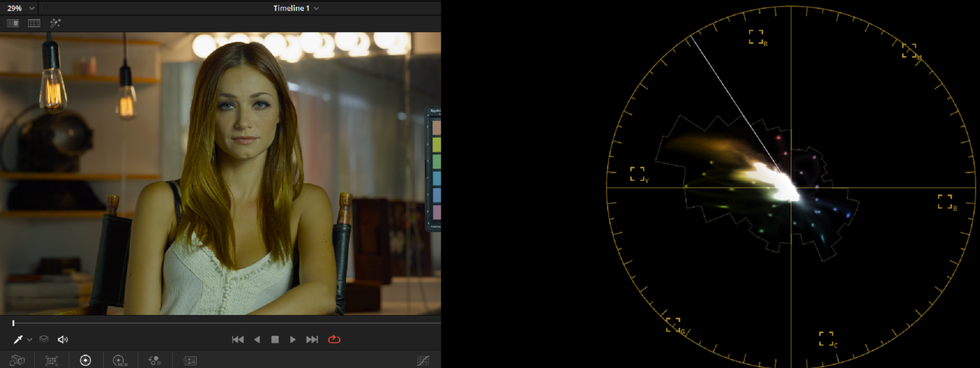Image resolution: width=980 pixels, height=368 pixels.
Task: Jump to first frame button
Action: click(x=237, y=339)
